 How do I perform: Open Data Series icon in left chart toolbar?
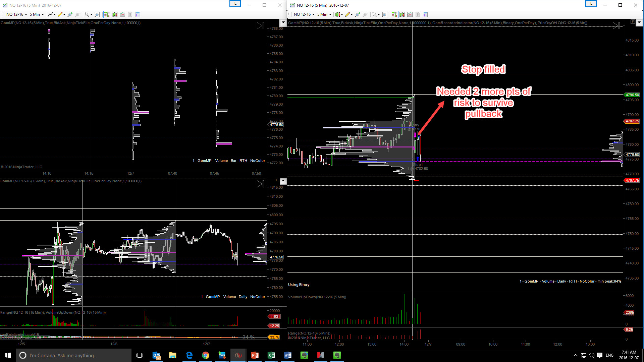pyautogui.click(x=115, y=14)
